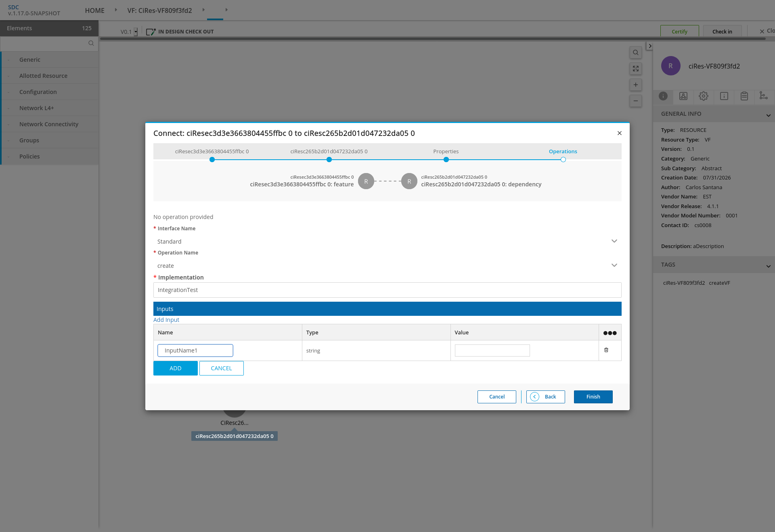Click Finish button
Screen dimensions: 775x532
click(593, 397)
